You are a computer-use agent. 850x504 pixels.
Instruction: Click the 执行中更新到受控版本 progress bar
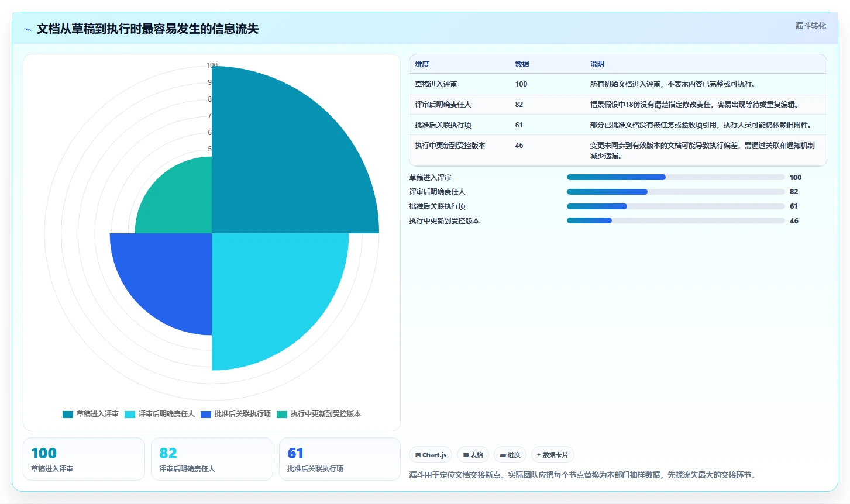point(676,220)
